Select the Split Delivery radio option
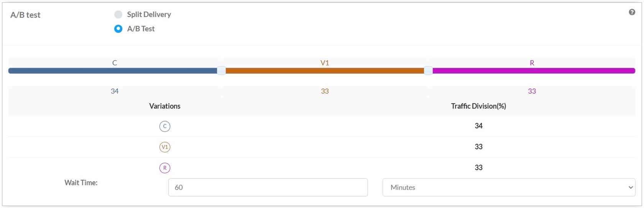 (x=118, y=15)
